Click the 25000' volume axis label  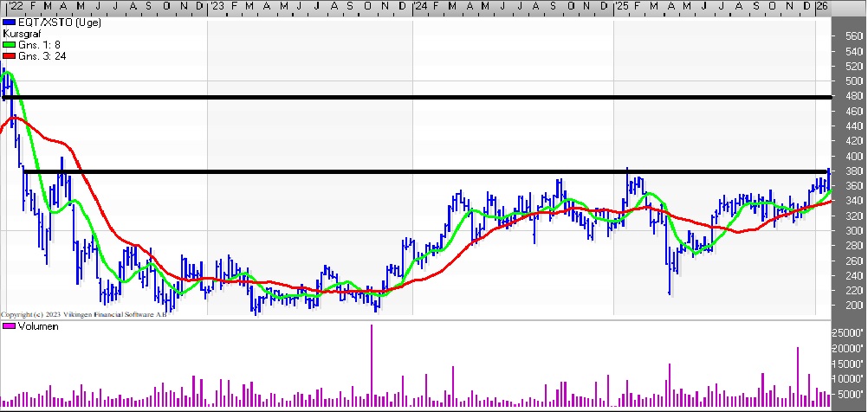[846, 333]
